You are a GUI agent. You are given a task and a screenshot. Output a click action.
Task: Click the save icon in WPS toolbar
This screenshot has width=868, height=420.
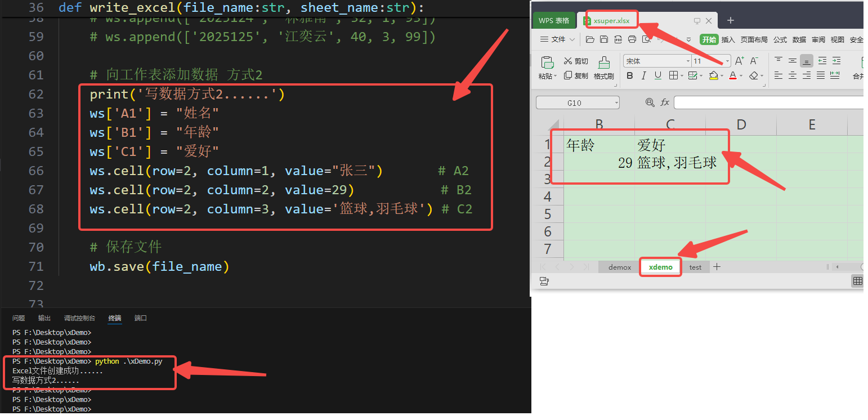coord(604,39)
